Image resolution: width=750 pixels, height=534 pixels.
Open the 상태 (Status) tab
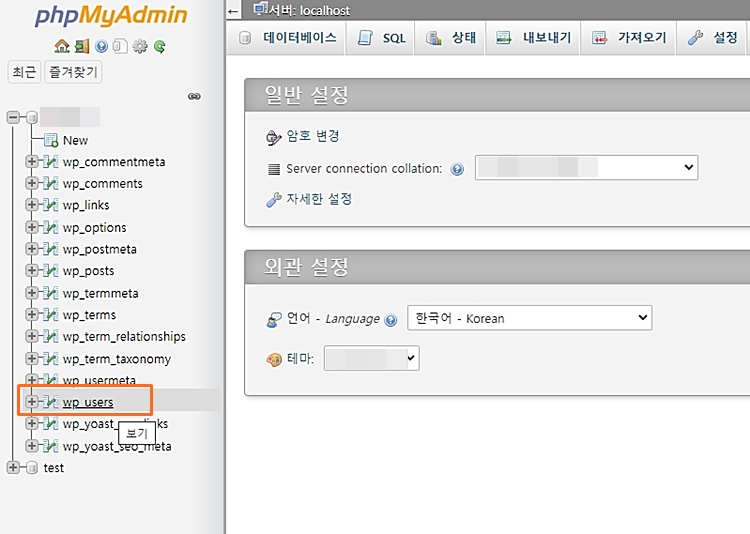(450, 38)
